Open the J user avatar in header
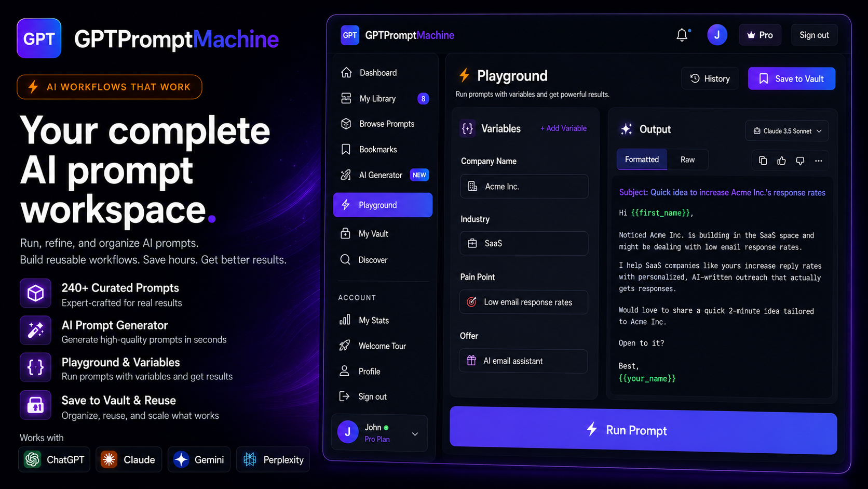This screenshot has width=868, height=489. pyautogui.click(x=717, y=35)
